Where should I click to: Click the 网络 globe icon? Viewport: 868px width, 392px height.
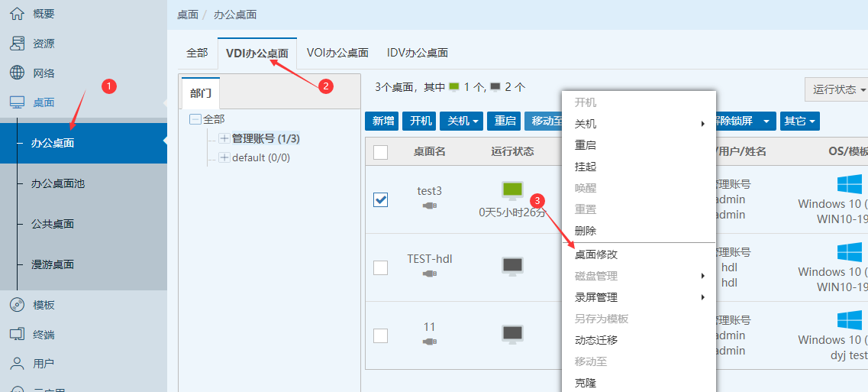click(x=17, y=73)
